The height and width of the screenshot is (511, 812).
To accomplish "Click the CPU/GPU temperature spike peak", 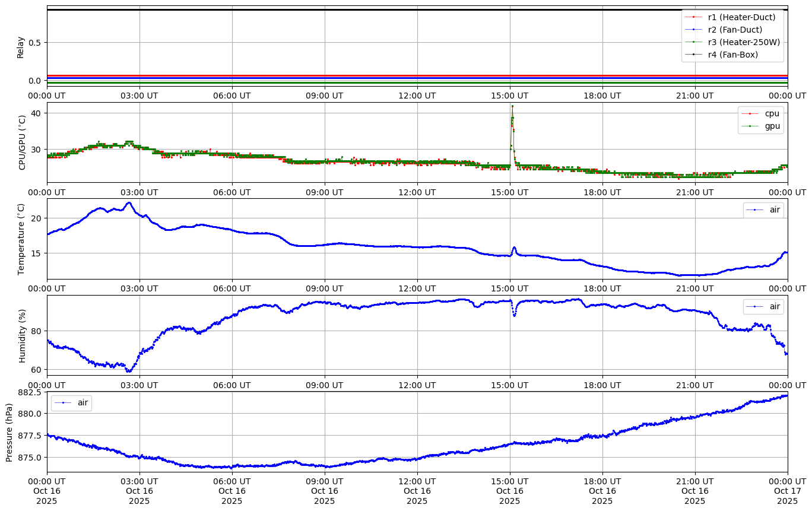I will [x=512, y=106].
